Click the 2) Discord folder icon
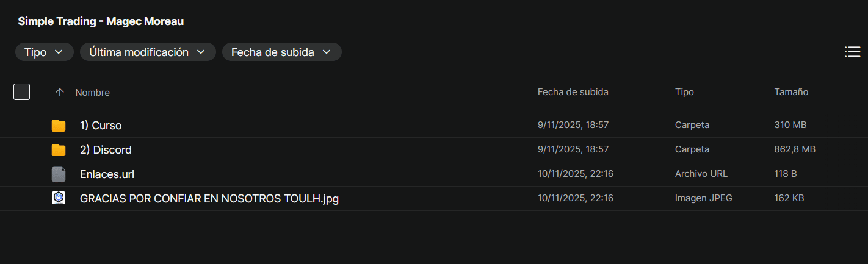The width and height of the screenshot is (868, 264). (59, 150)
